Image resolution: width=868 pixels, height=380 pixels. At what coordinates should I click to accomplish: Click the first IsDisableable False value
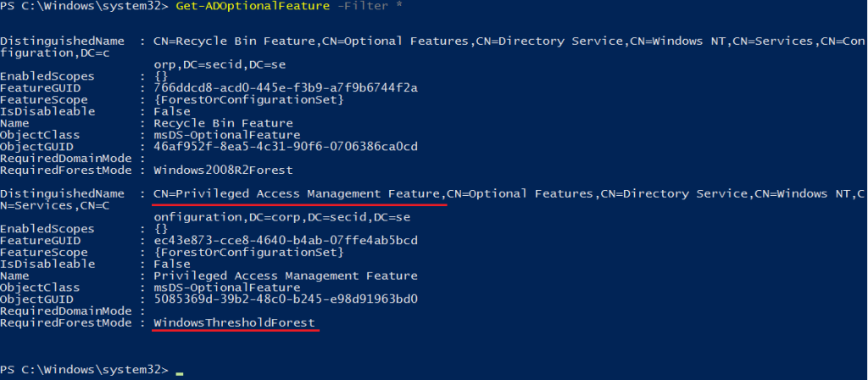tap(172, 111)
